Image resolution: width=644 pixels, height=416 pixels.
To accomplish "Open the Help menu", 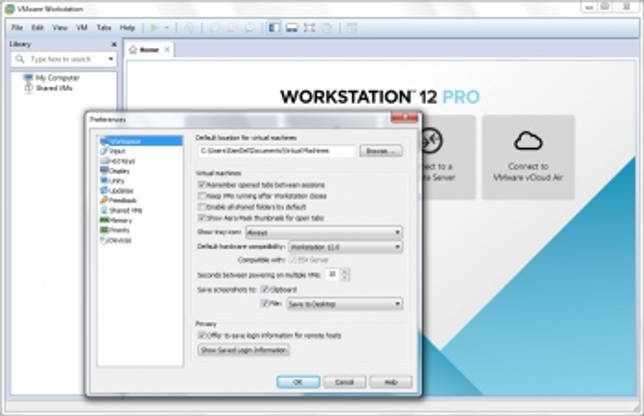I will 127,28.
